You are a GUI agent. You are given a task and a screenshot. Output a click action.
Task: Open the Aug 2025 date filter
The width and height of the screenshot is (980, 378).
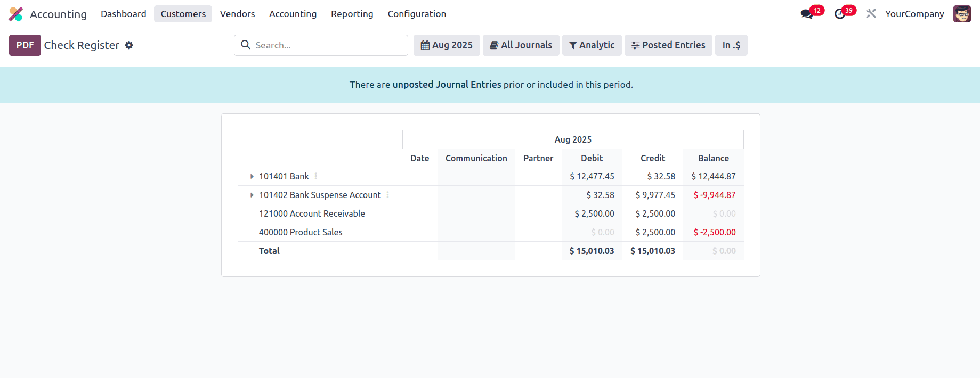[447, 45]
